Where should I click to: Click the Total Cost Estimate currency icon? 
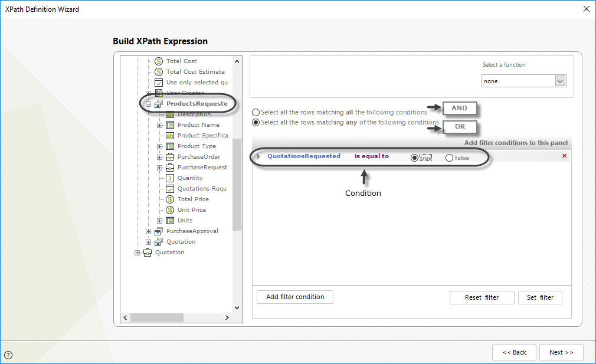(159, 72)
